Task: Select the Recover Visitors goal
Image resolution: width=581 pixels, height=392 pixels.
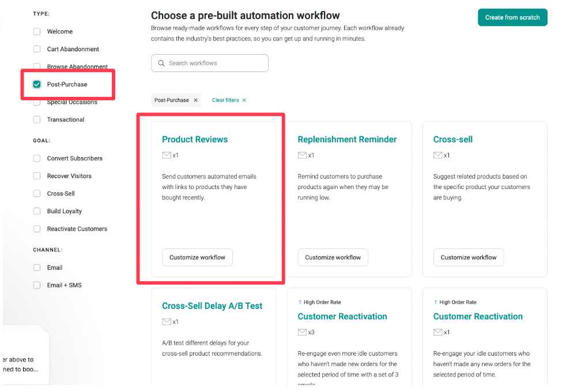Action: point(36,176)
